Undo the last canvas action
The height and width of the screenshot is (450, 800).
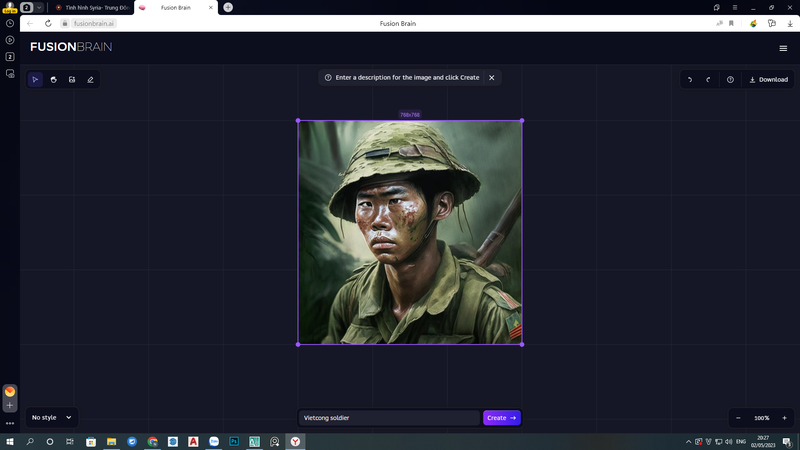point(690,80)
